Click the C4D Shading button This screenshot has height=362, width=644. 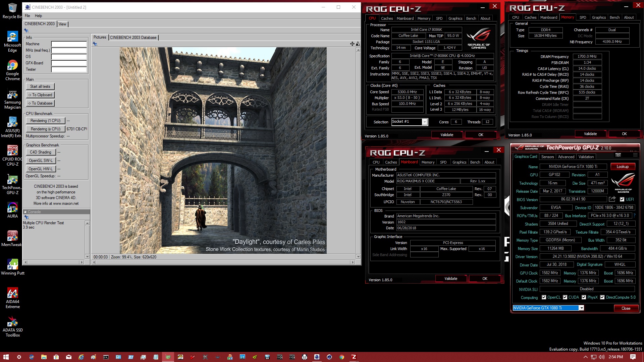coord(41,152)
